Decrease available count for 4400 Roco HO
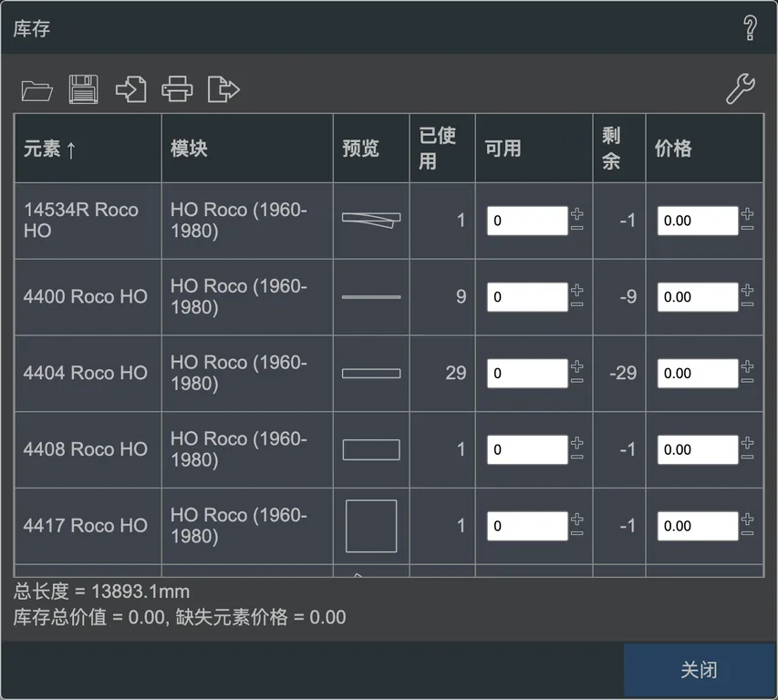Viewport: 778px width, 700px height. click(576, 304)
